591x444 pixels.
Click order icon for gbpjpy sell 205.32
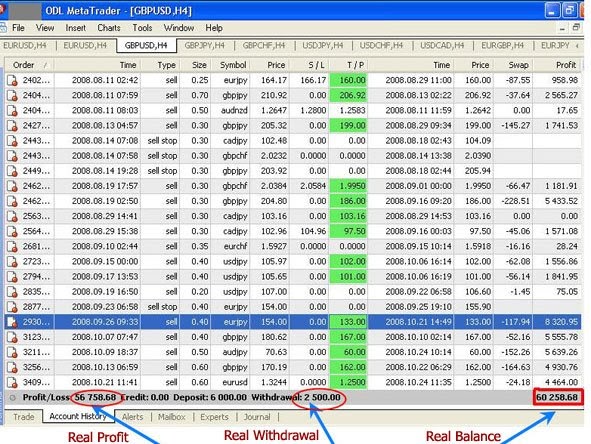coord(12,126)
